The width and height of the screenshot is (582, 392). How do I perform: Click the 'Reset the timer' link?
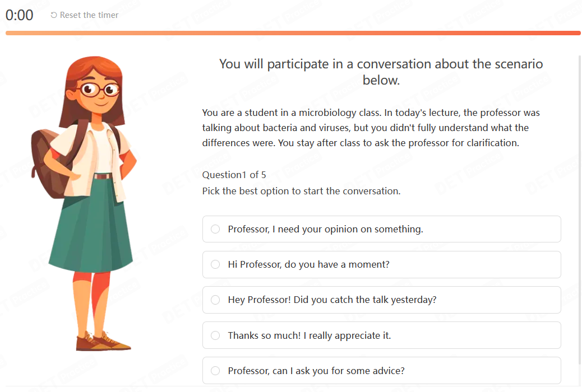pos(85,15)
